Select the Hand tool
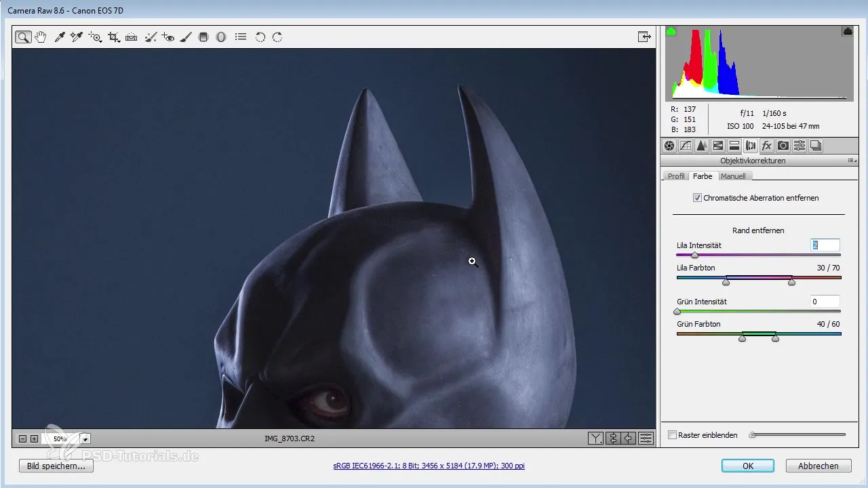The height and width of the screenshot is (488, 868). click(41, 37)
